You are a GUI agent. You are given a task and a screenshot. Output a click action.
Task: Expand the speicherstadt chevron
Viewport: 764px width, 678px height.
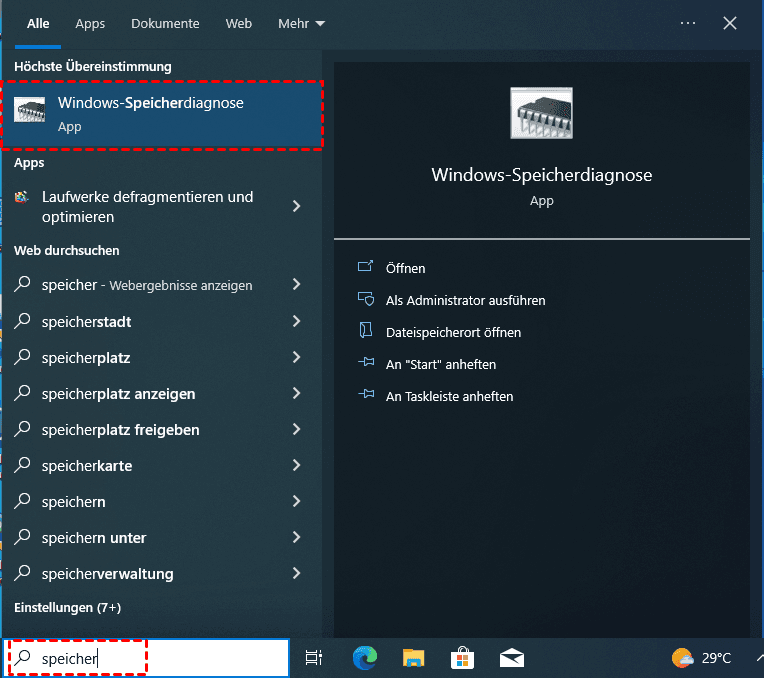[x=296, y=321]
